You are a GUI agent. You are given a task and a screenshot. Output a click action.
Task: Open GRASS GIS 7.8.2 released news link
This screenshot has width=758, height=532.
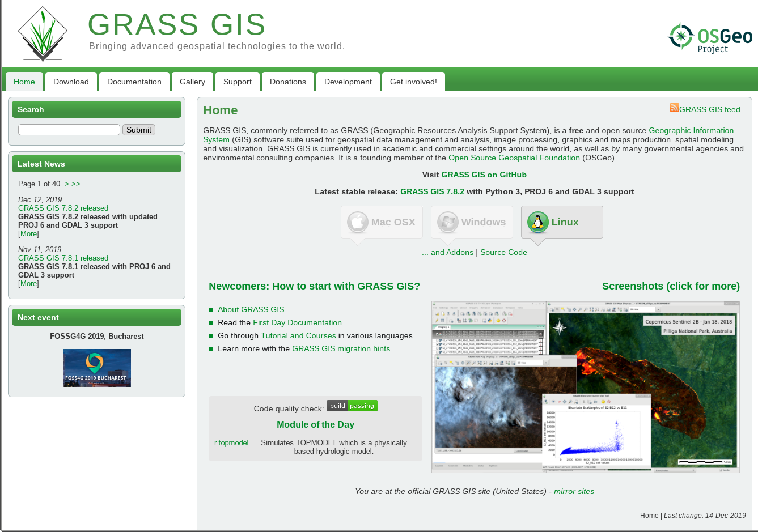tap(63, 208)
